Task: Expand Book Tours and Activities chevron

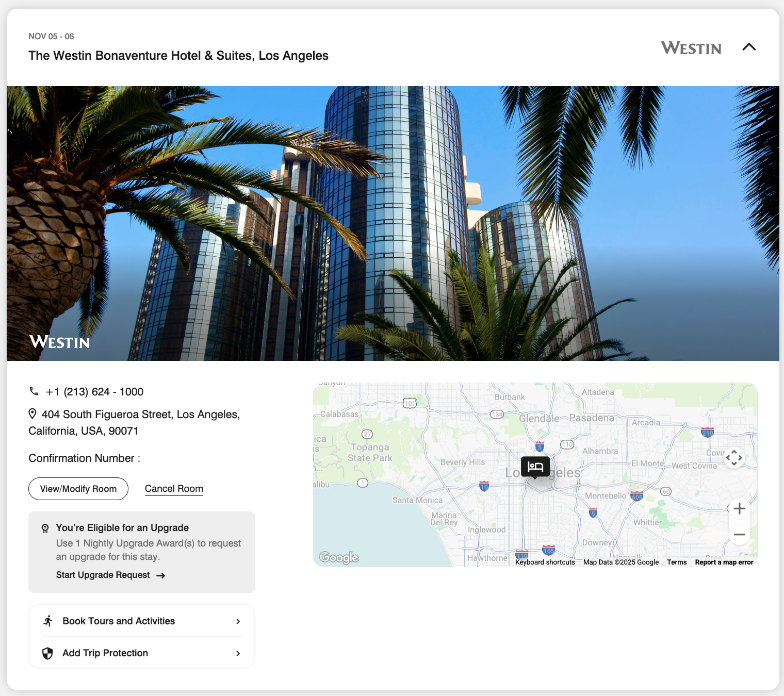Action: pos(238,621)
